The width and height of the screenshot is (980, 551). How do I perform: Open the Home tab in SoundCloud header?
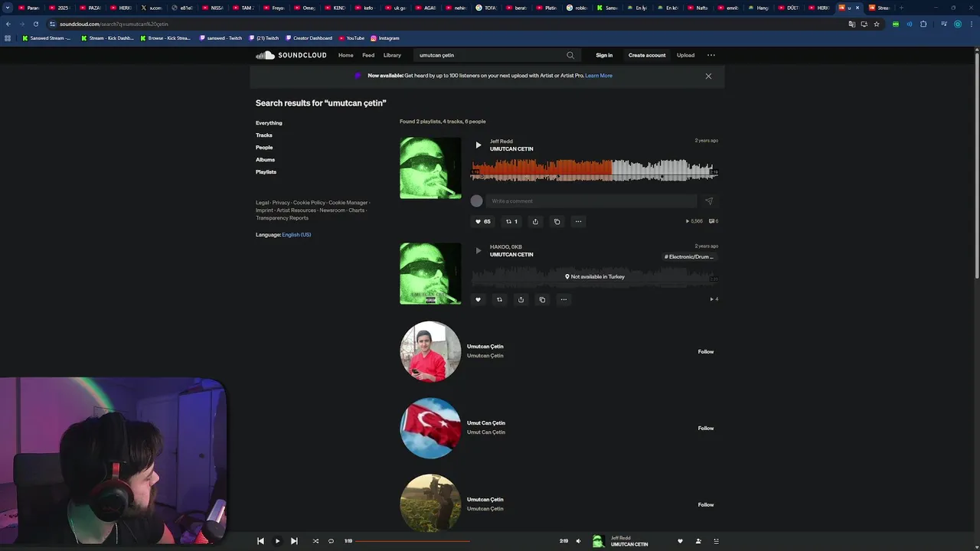click(x=346, y=55)
